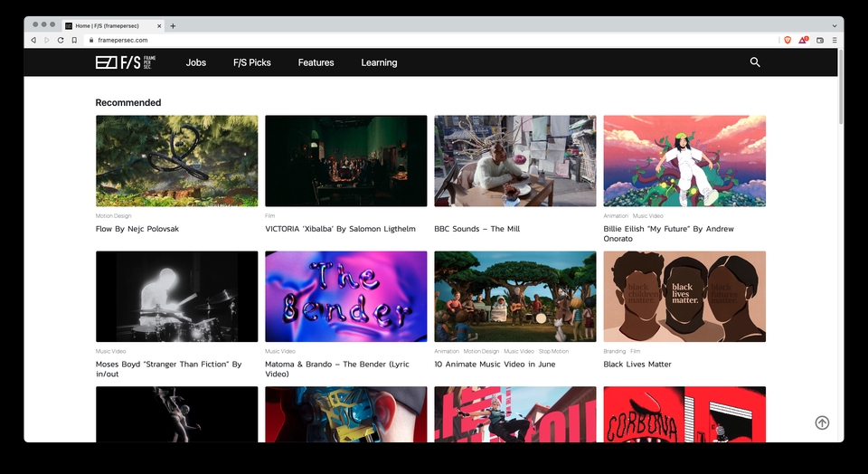Image resolution: width=868 pixels, height=474 pixels.
Task: Click the Recommended section heading
Action: (128, 102)
